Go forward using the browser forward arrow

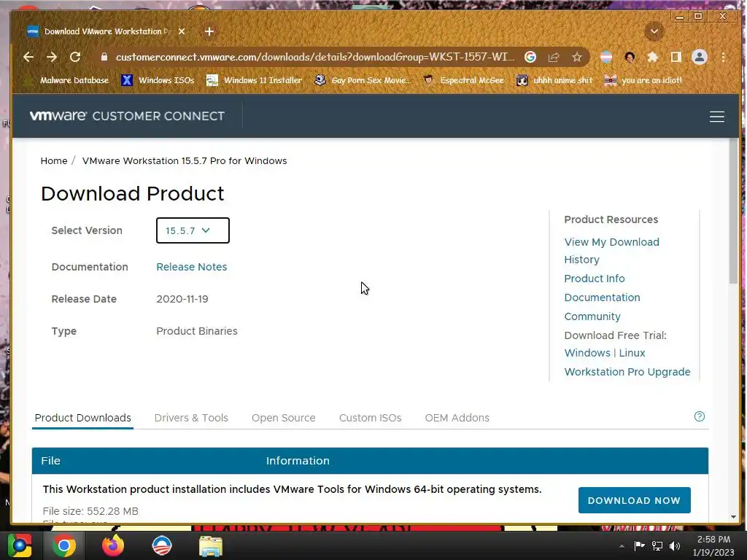pyautogui.click(x=52, y=57)
